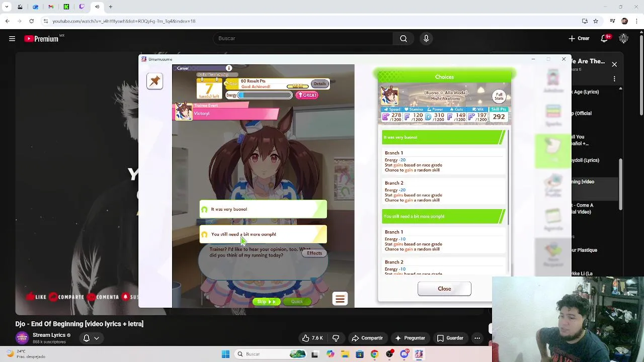Screen dimensions: 644x362
Task: Open browser media controls icon
Action: click(612, 21)
